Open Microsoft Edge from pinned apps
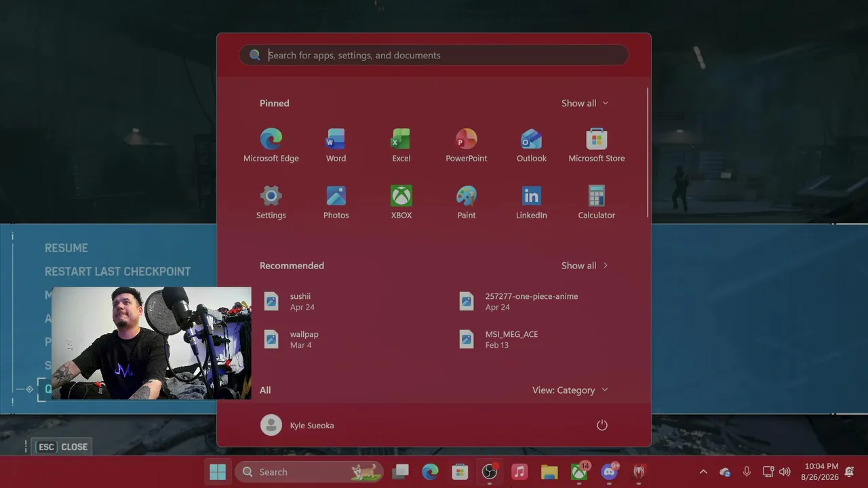 [271, 146]
